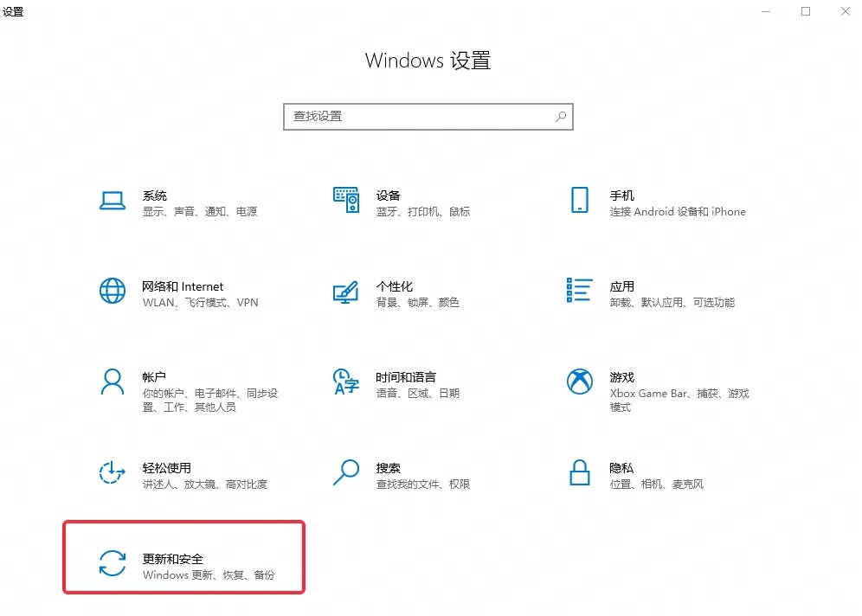
Task: Click the 时间和语言 icon
Action: coord(346,382)
